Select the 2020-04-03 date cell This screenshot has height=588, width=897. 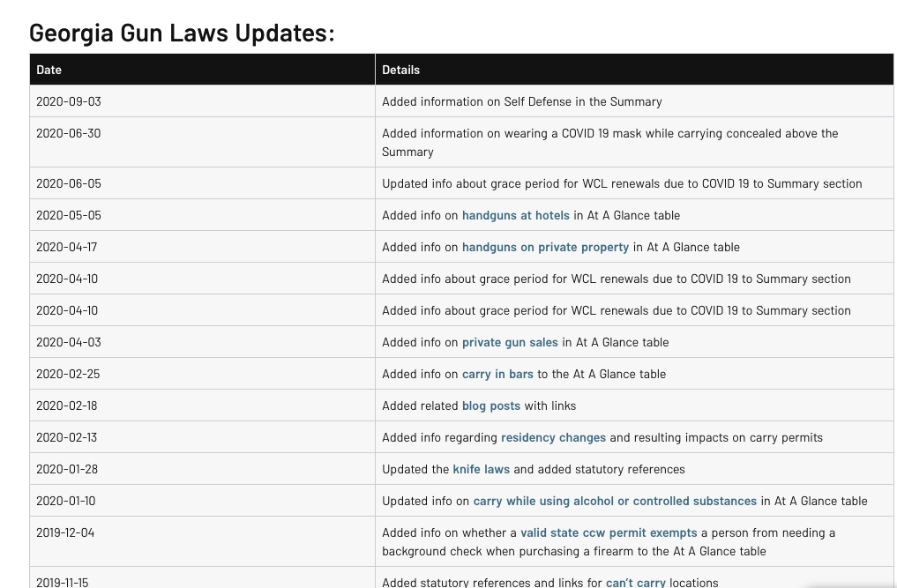click(x=203, y=343)
